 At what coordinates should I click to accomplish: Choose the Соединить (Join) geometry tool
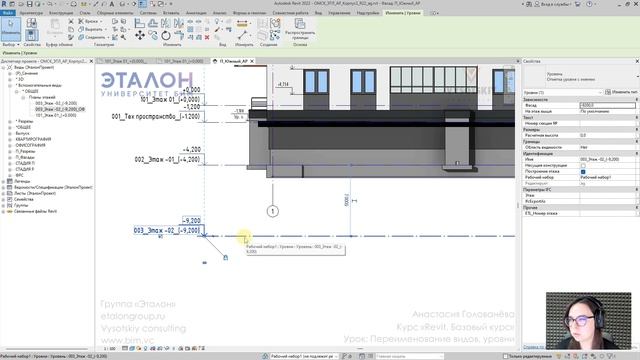pyautogui.click(x=92, y=37)
